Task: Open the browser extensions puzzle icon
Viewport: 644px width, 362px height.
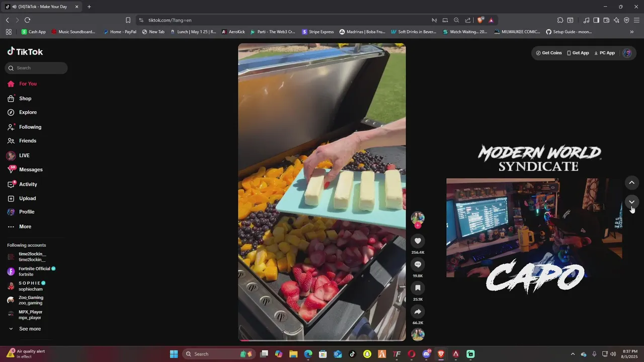Action: (560, 20)
